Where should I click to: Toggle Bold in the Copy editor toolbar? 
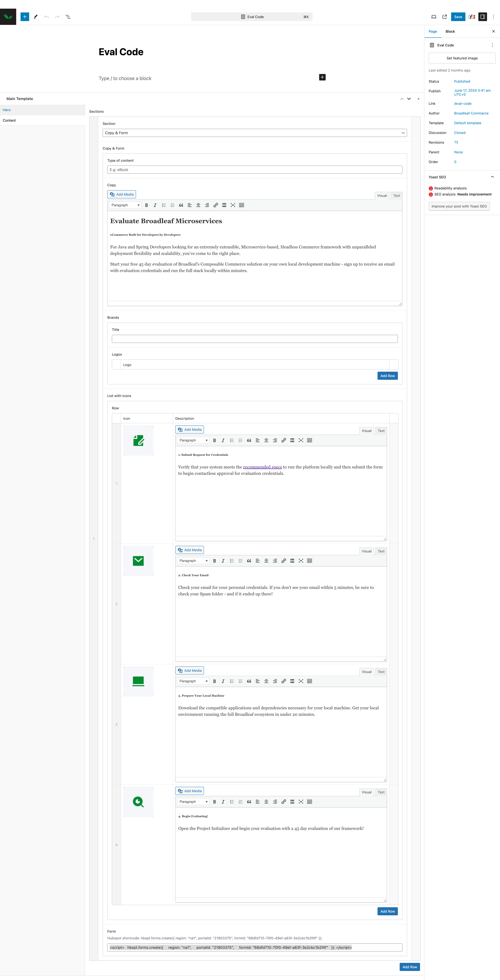click(147, 205)
